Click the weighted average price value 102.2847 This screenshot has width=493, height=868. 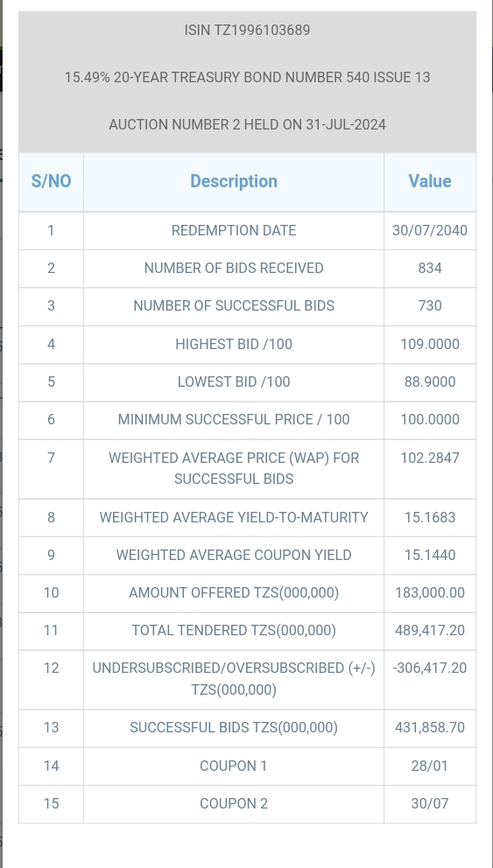point(430,458)
